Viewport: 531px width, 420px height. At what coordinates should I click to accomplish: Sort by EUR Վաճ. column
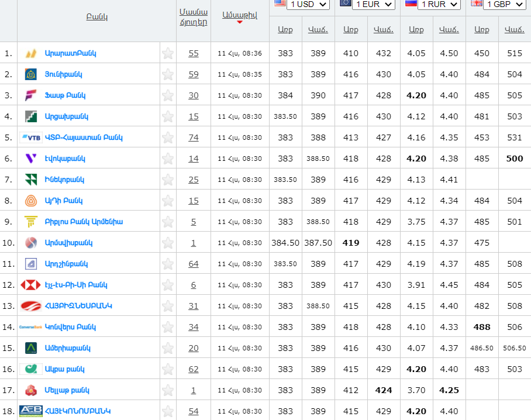tap(384, 29)
